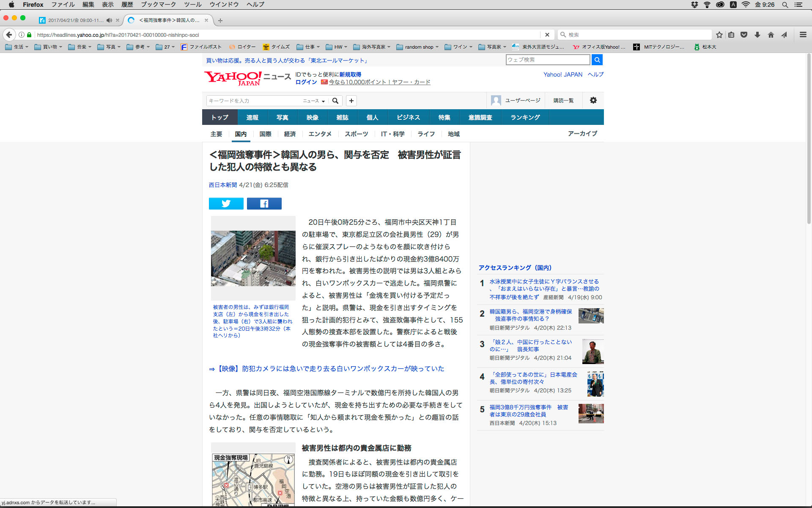The height and width of the screenshot is (508, 812).
Task: Click the aerial photo thumbnail of the bank
Action: tap(253, 258)
